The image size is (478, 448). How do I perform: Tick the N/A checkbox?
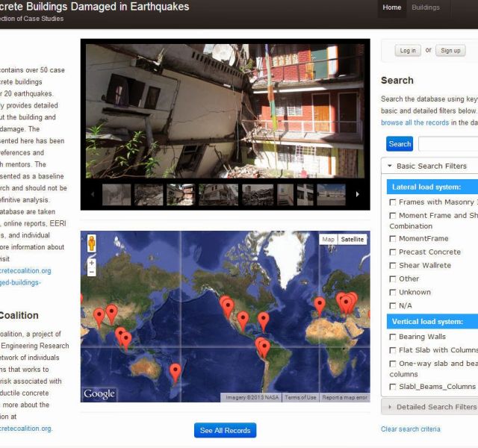(x=393, y=305)
